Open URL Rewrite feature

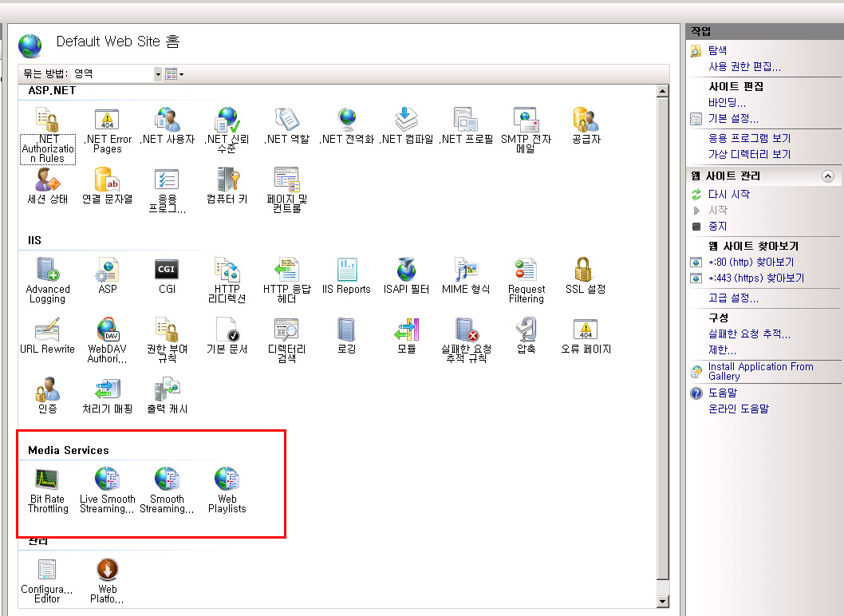tap(47, 335)
